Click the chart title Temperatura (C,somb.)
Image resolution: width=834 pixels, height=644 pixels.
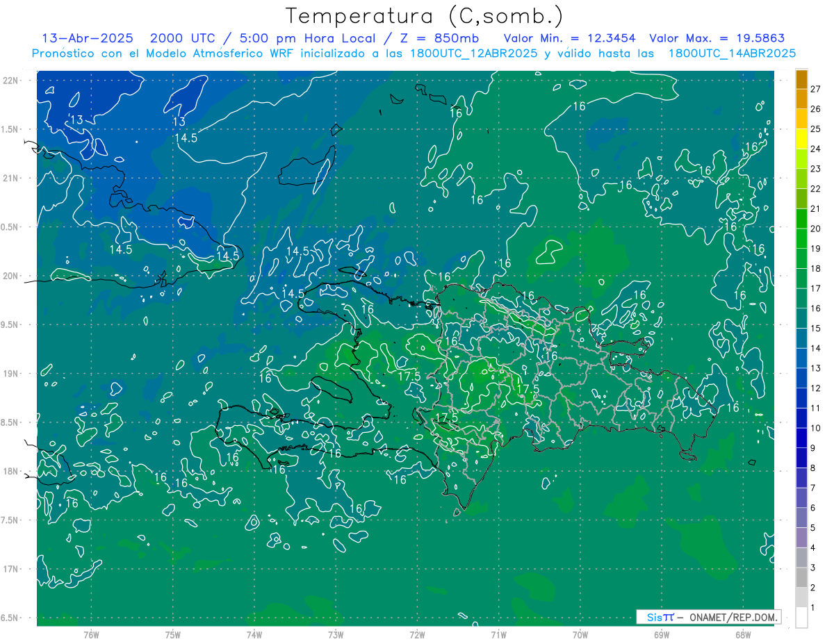coord(425,16)
